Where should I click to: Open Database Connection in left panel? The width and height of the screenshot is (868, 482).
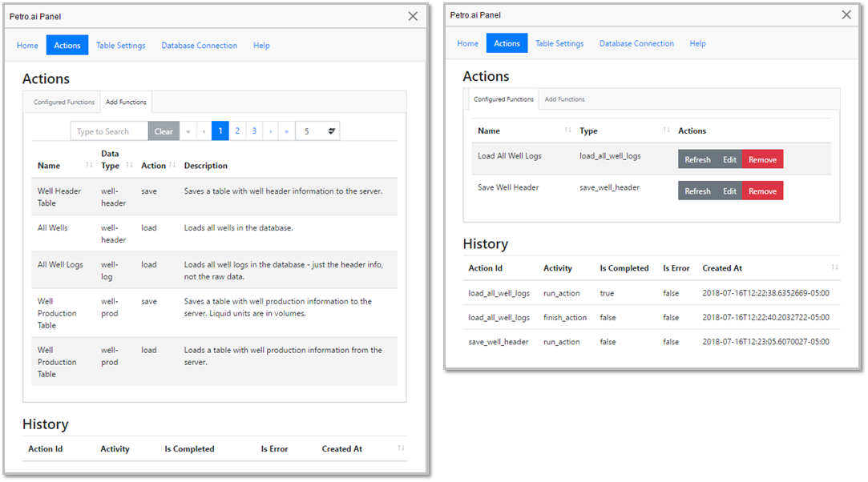(200, 46)
